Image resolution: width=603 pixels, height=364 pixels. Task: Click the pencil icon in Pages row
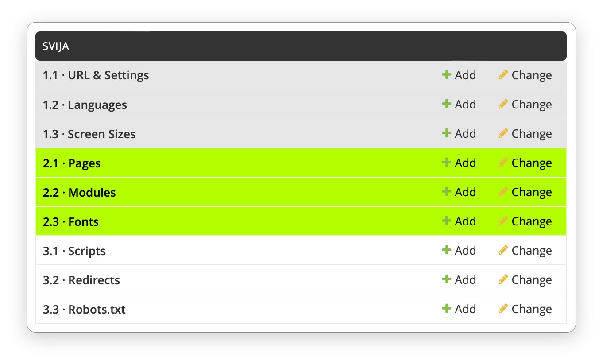point(502,163)
